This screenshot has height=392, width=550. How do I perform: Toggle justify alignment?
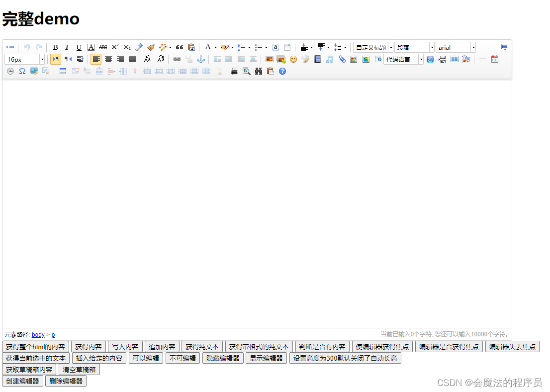(132, 59)
